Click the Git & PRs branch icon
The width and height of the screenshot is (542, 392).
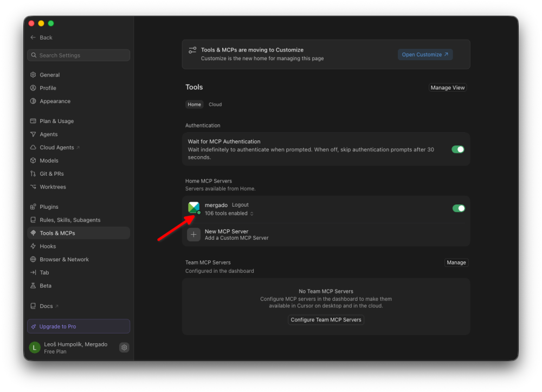33,173
